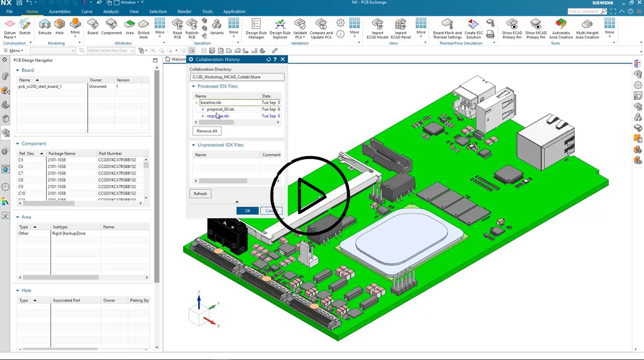Click the Multi-Height Area Creation tool

[586, 28]
